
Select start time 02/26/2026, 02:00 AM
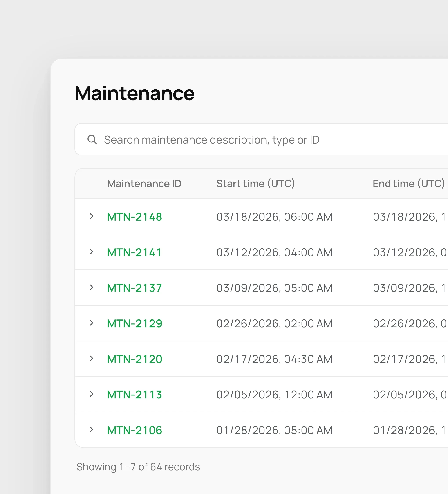(x=274, y=323)
